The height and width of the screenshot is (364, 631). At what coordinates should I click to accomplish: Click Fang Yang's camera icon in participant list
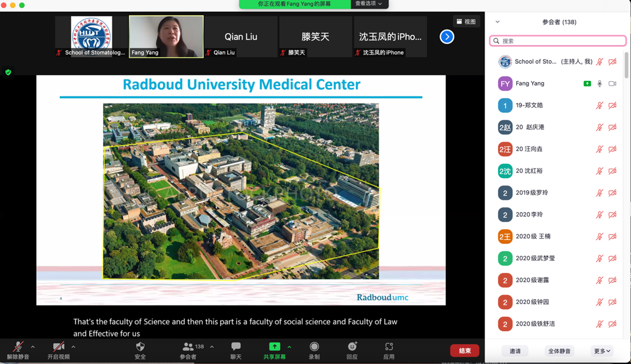612,84
